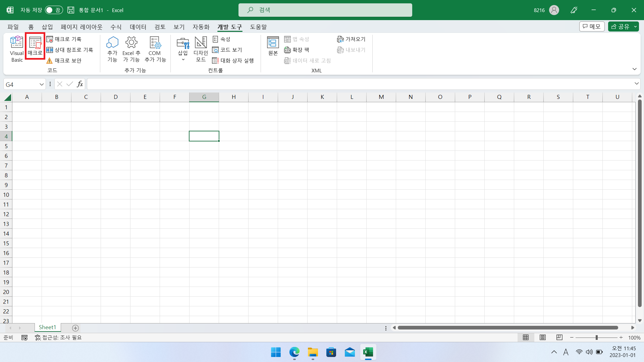
Task: Open Macro Security (매크로 보안) settings
Action: (x=64, y=61)
